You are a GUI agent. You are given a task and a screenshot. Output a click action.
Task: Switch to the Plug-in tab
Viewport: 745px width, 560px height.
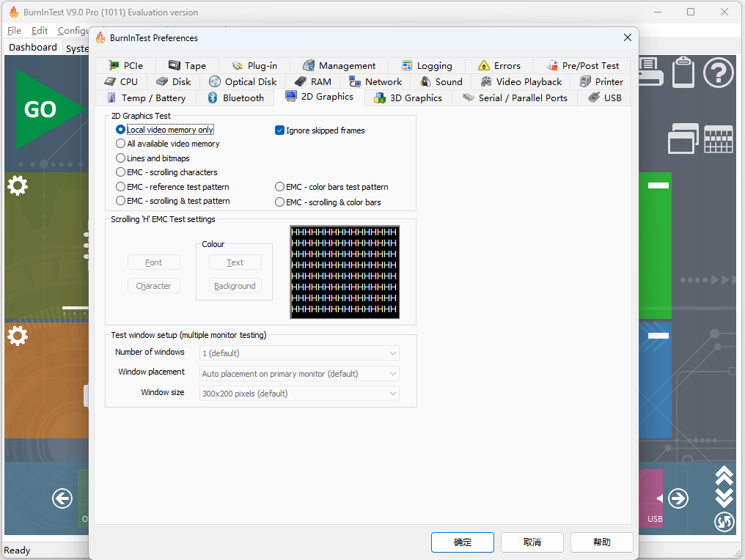coord(254,65)
